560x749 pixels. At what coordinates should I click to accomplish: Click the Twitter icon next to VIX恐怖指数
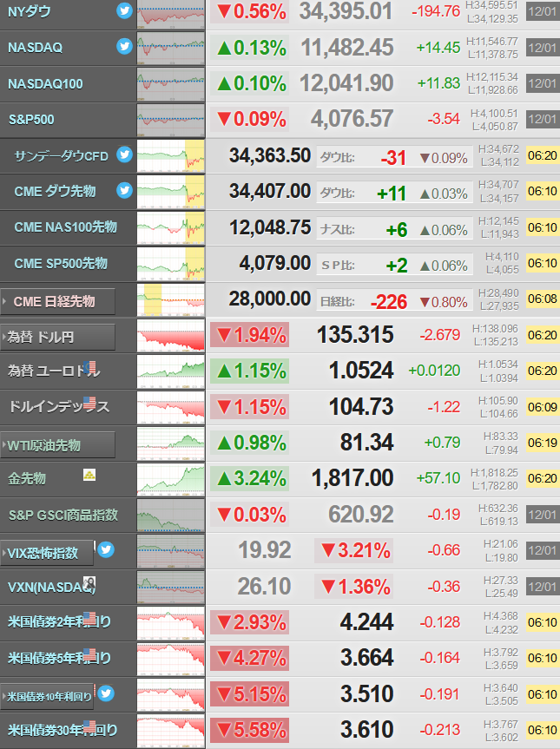(106, 549)
